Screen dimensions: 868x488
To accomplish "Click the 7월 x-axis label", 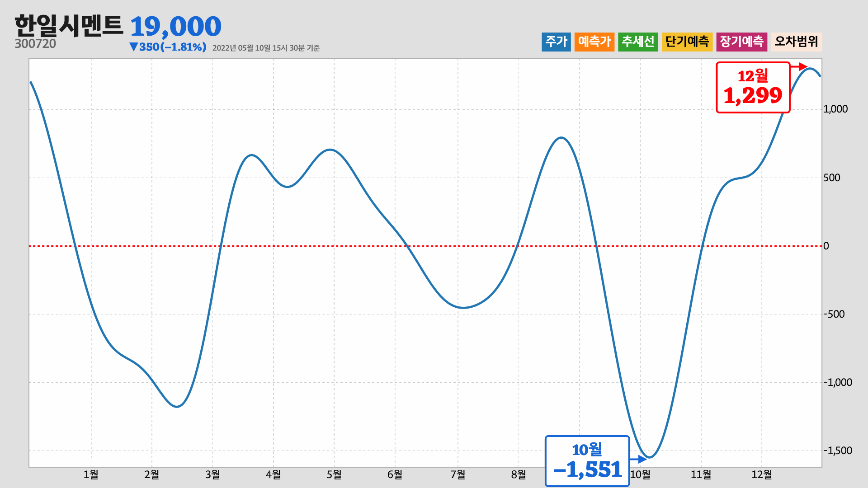I will point(458,474).
